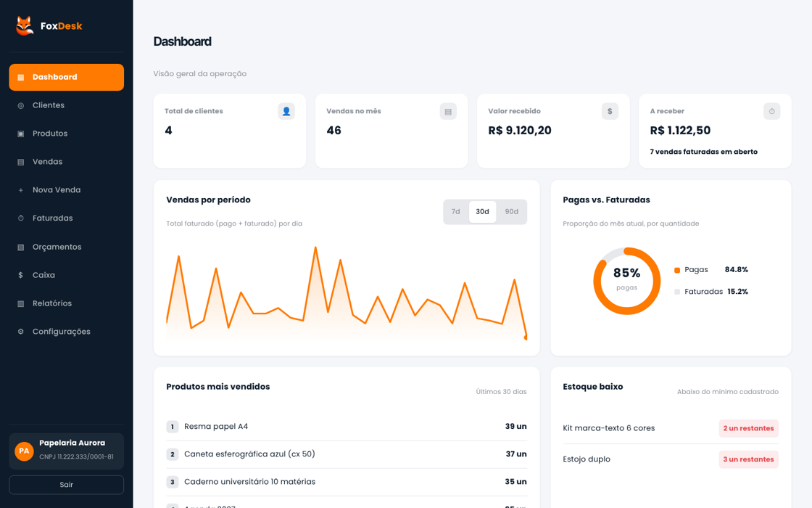Click the FoxDesk brand name
Screen dimensions: 812x508
tap(61, 26)
